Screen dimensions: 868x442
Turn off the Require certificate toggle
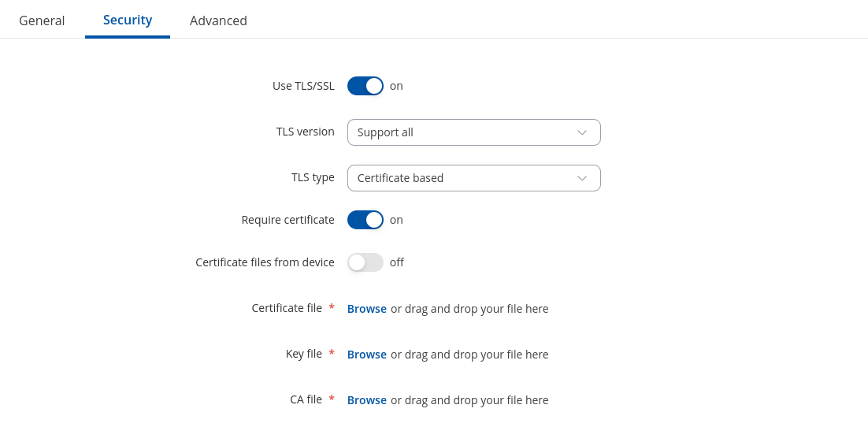pos(365,220)
